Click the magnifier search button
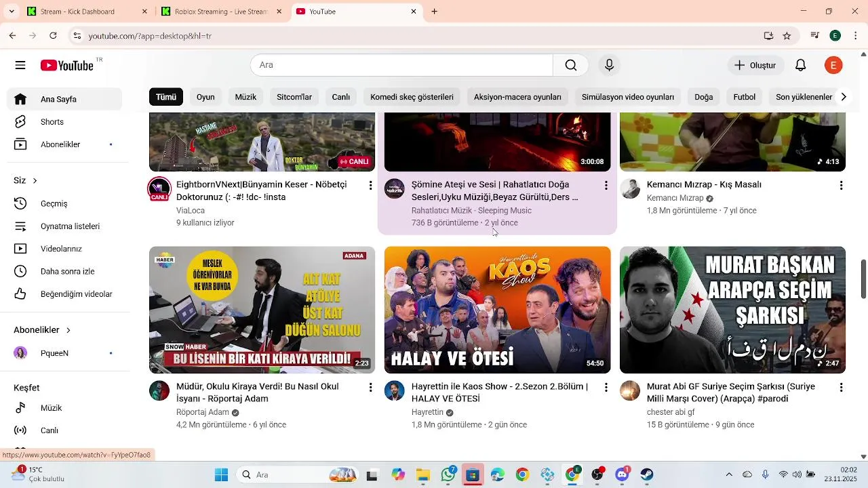The width and height of the screenshot is (868, 488). (x=571, y=65)
